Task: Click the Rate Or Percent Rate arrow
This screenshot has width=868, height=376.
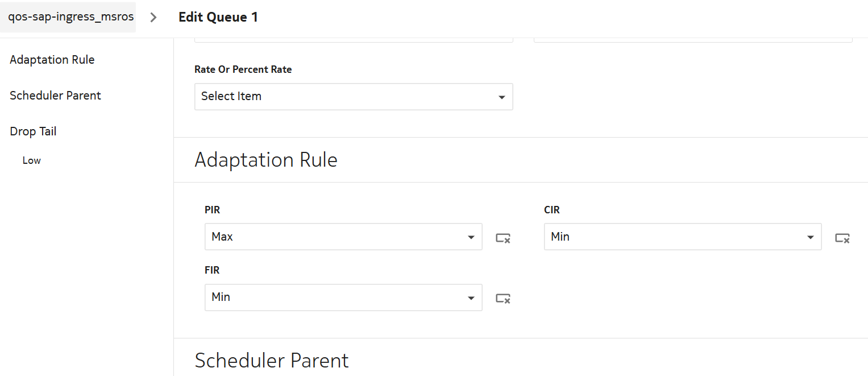Action: pyautogui.click(x=501, y=97)
